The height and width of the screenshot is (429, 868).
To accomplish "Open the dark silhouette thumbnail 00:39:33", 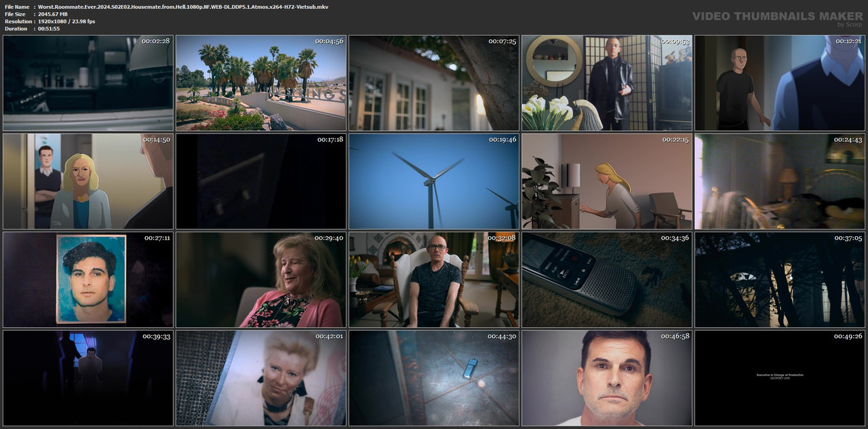I will tap(88, 378).
